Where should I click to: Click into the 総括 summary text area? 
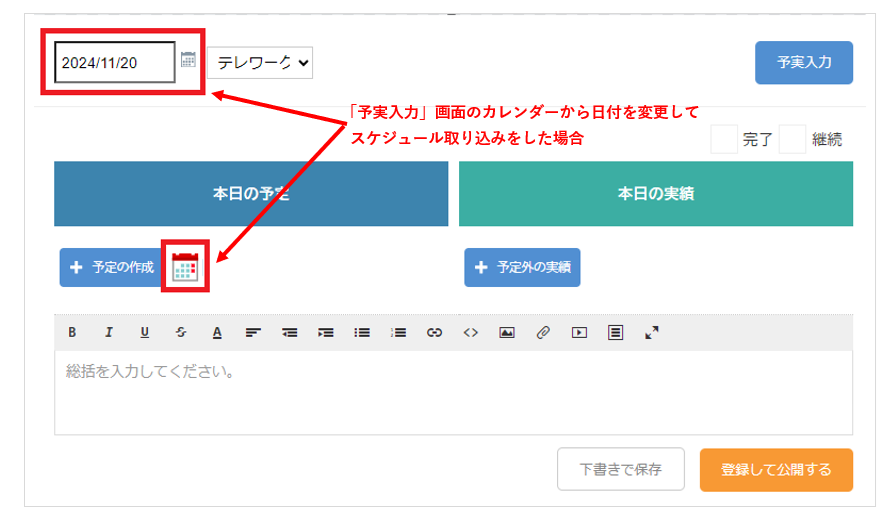pyautogui.click(x=453, y=392)
